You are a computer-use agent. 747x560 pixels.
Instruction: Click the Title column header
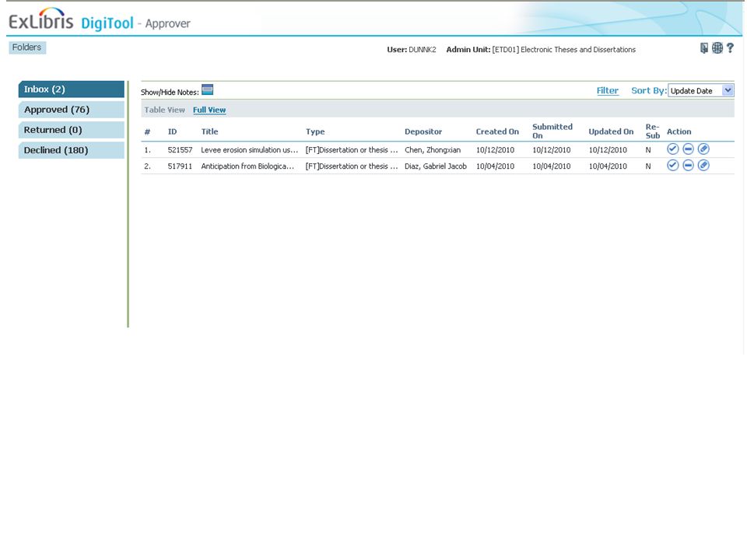click(x=209, y=132)
